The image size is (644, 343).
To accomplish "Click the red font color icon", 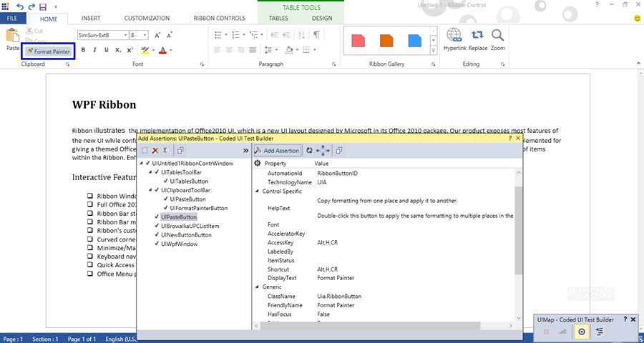I will click(x=162, y=50).
